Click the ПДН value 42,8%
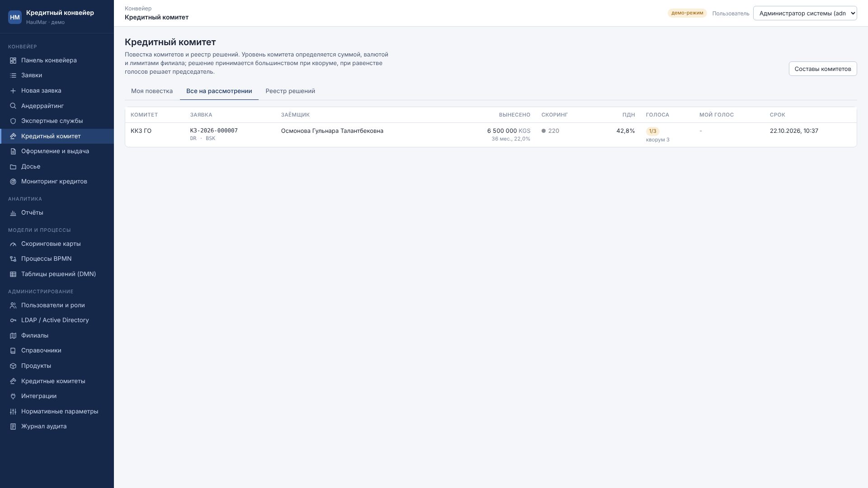868x488 pixels. [626, 131]
